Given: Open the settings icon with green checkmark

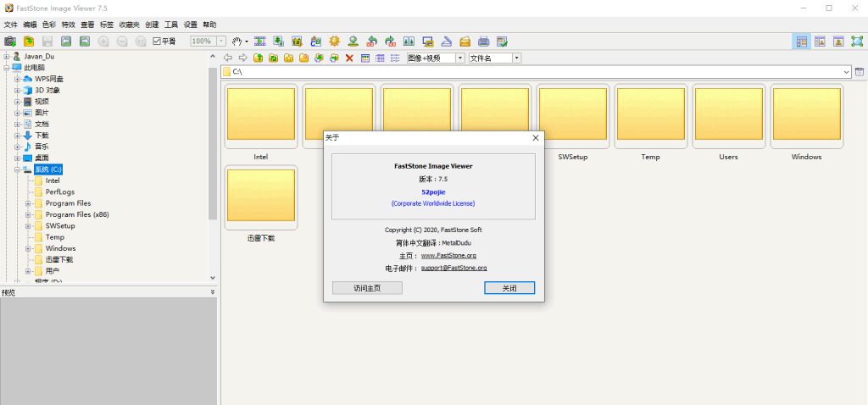Looking at the screenshot, I should (502, 41).
